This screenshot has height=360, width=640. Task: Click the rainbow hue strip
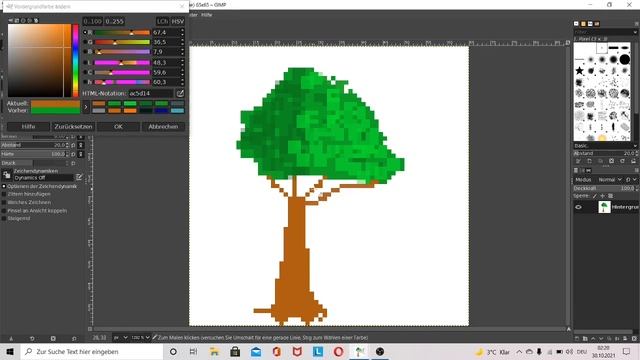click(x=76, y=60)
